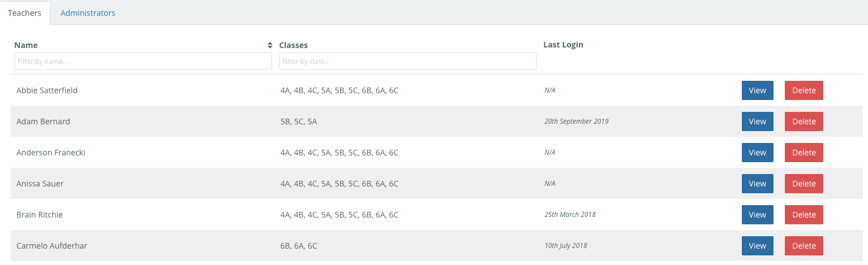
Task: View Abbie Satterfield's profile
Action: pyautogui.click(x=757, y=90)
